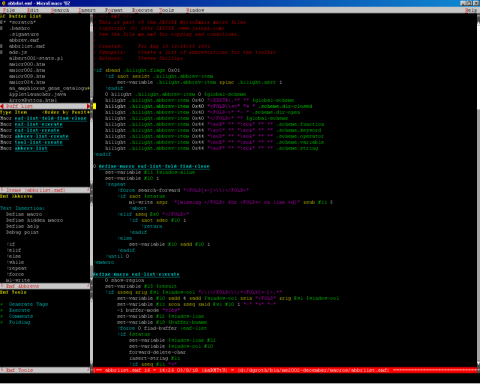Insert 'Define macro' abbreviation
The height and width of the screenshot is (384, 480).
click(x=24, y=214)
